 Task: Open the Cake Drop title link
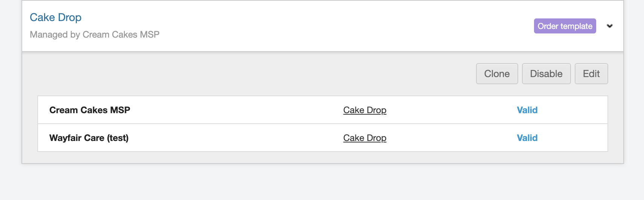tap(56, 17)
